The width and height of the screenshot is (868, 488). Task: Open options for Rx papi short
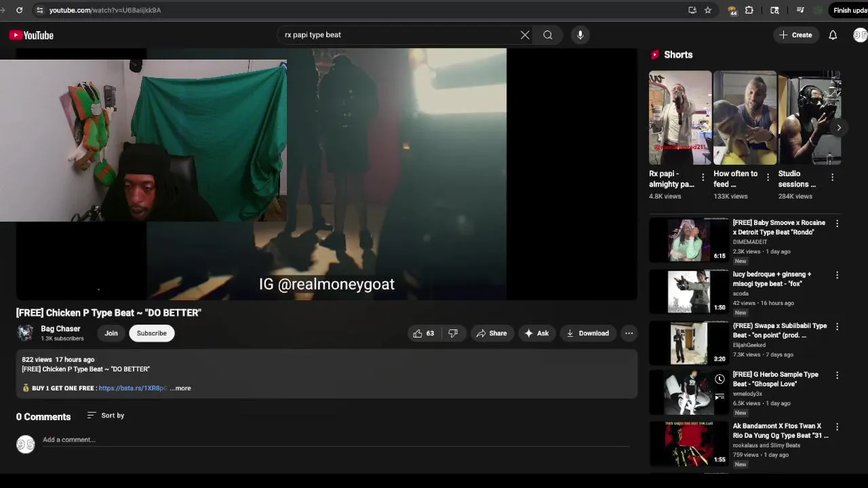[703, 178]
